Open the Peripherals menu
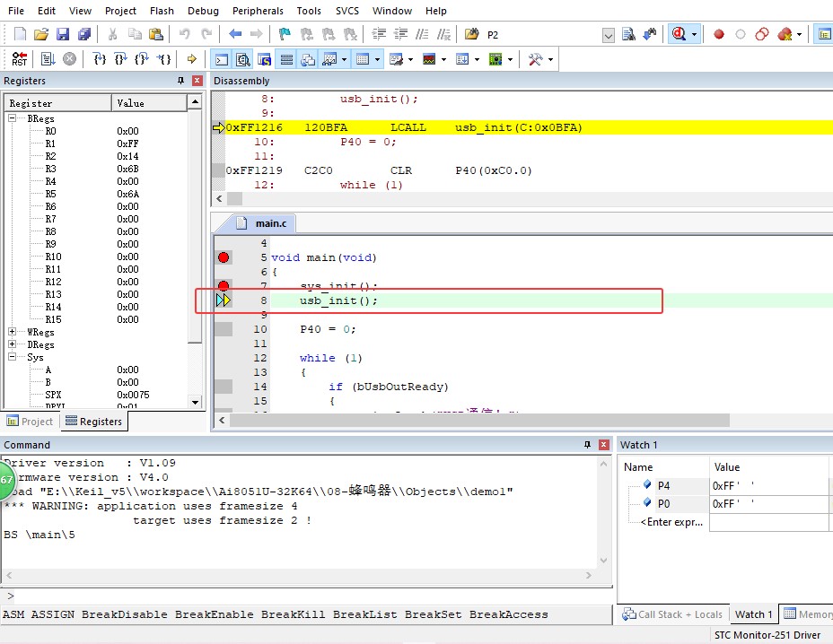The image size is (833, 644). 258,11
